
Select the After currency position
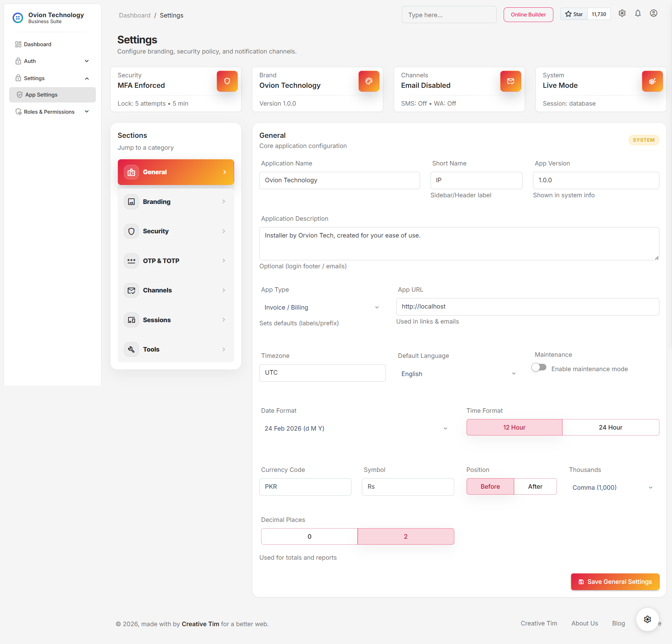[535, 486]
